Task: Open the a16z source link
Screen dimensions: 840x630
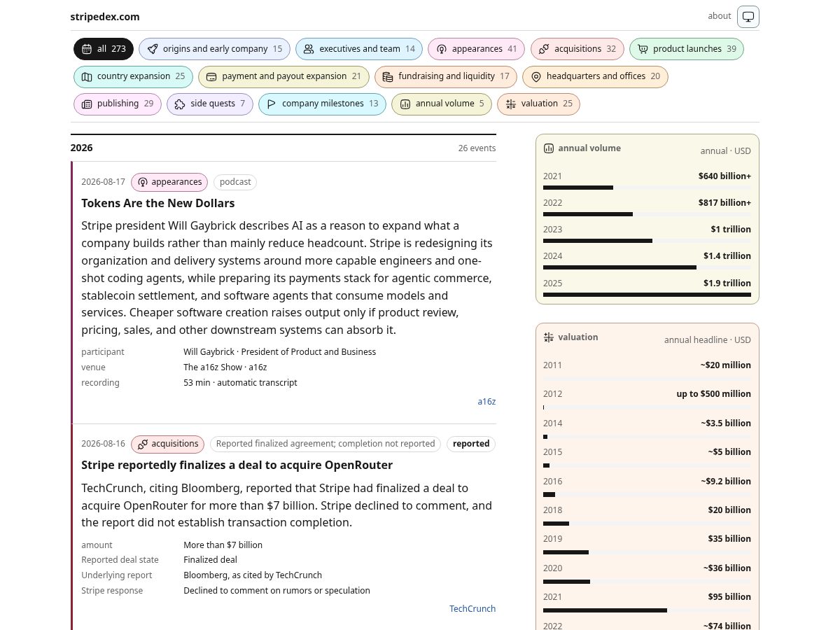Action: 486,402
